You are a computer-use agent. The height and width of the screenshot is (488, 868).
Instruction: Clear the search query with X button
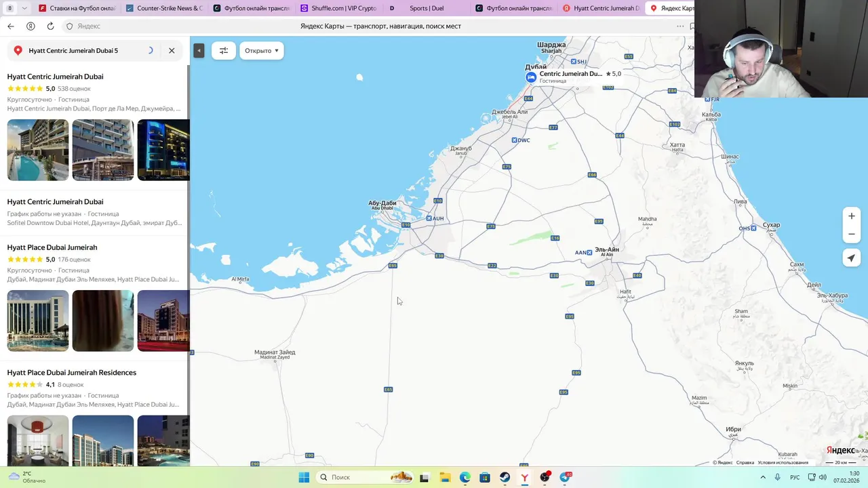(172, 50)
